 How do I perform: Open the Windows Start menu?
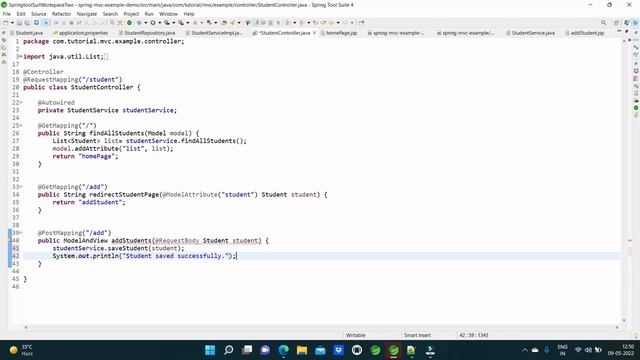pos(210,350)
